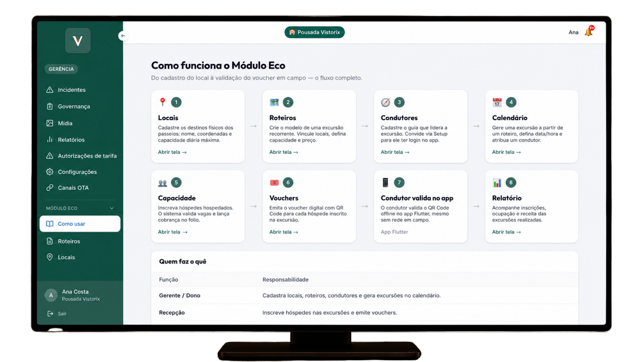The image size is (644, 362).
Task: Click Como funciona o Módulo Eco heading
Action: coord(218,65)
